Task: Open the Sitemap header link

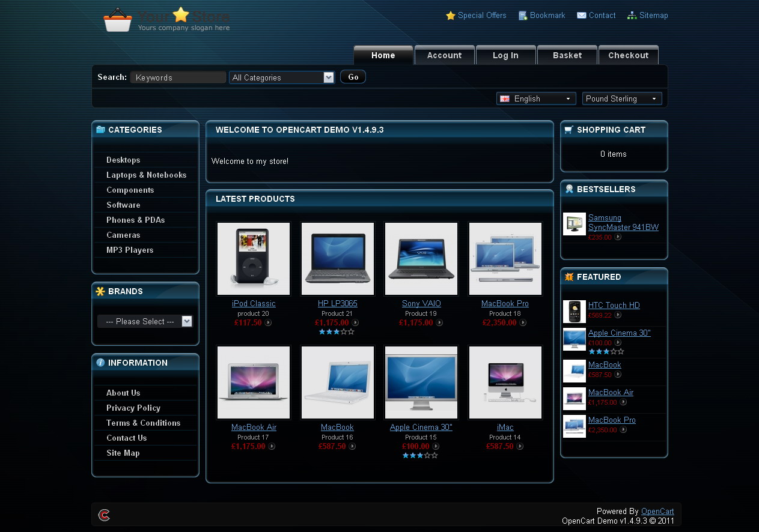Action: [654, 16]
